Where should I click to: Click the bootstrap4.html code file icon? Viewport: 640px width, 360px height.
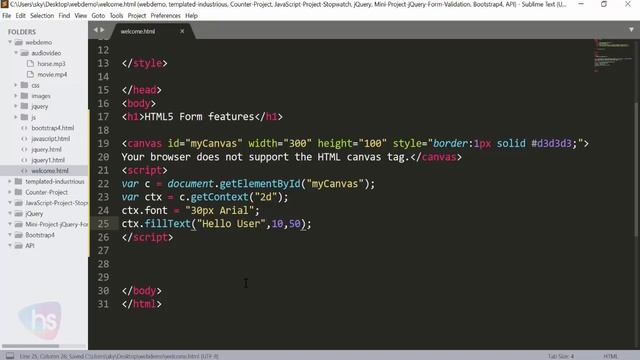[24, 128]
